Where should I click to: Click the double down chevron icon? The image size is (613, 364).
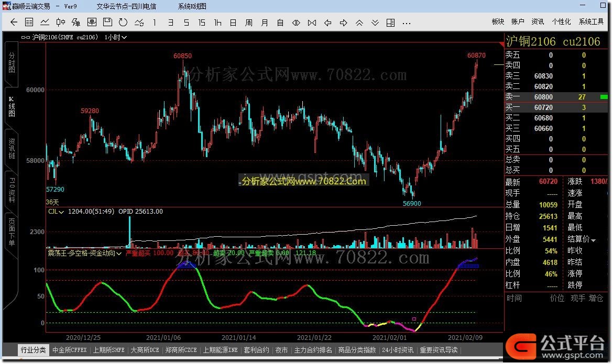coord(375,23)
